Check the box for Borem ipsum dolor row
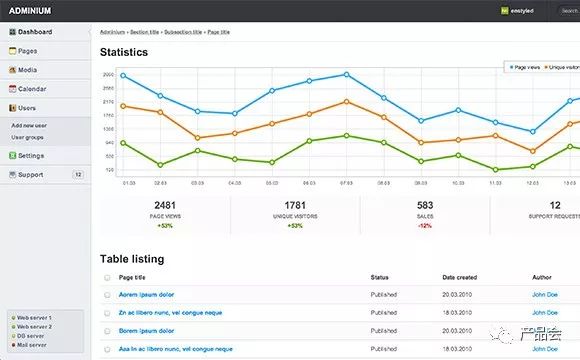 (x=107, y=331)
